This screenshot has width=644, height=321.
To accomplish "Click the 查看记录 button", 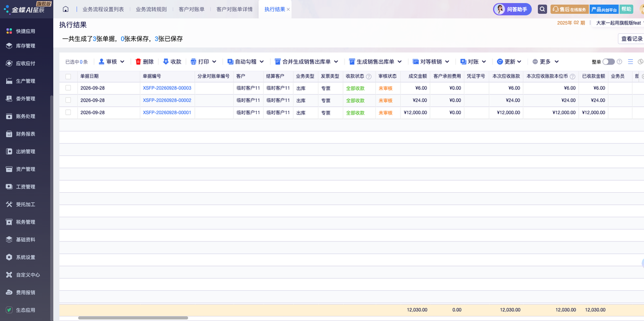I will pyautogui.click(x=631, y=39).
